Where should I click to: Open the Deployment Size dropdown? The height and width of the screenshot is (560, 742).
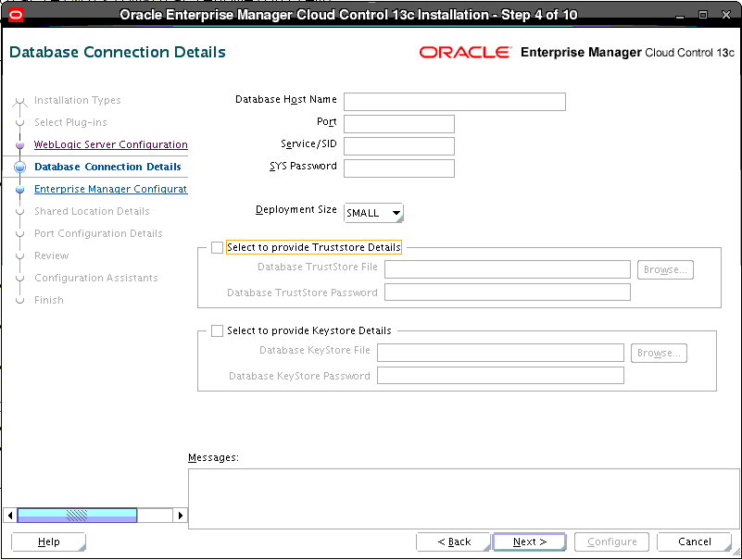pos(373,213)
